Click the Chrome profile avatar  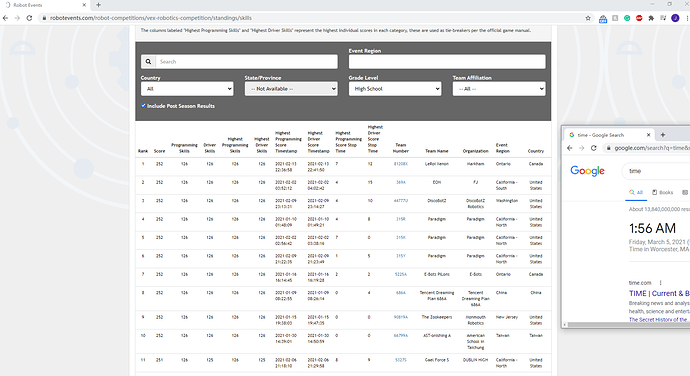click(675, 18)
